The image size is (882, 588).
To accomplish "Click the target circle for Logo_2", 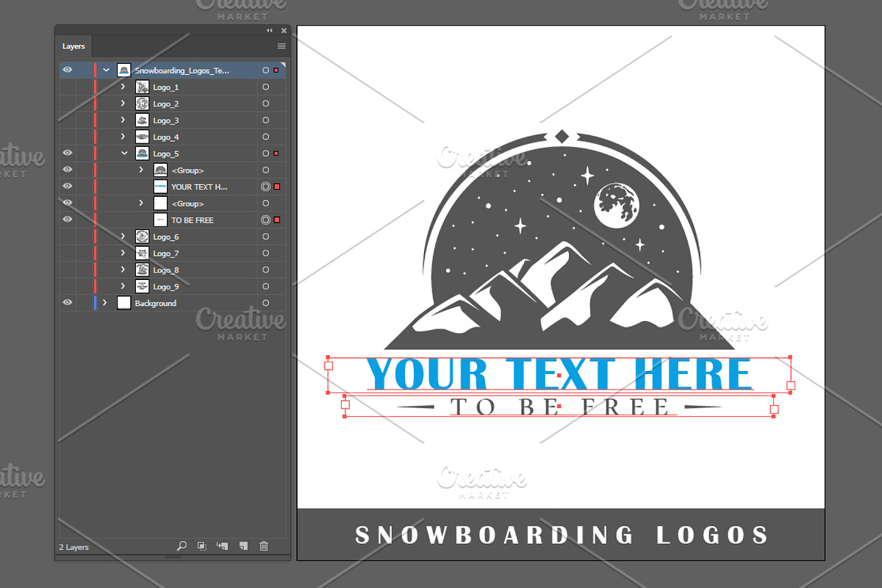I will [x=265, y=104].
